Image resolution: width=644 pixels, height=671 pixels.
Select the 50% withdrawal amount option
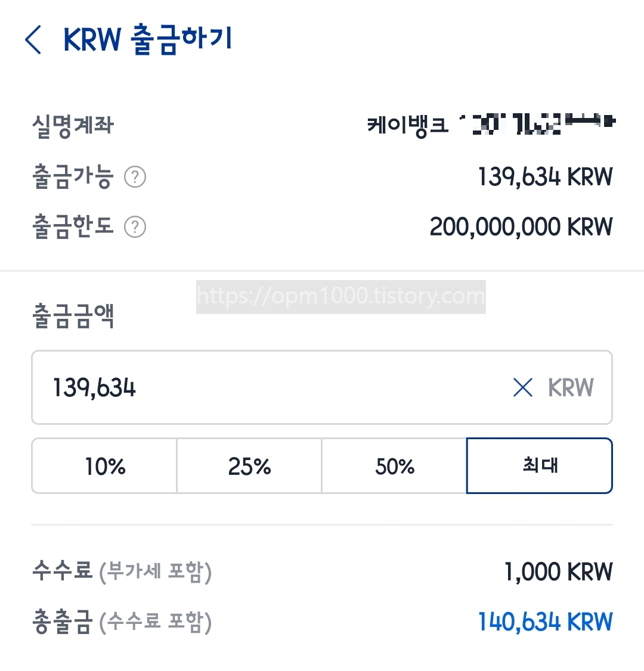click(394, 466)
